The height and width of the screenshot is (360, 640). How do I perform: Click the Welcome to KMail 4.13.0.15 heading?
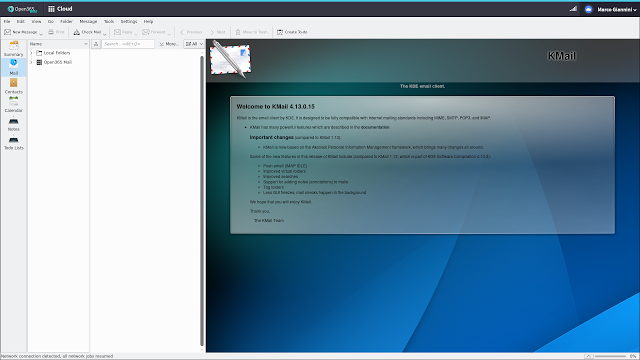[276, 107]
